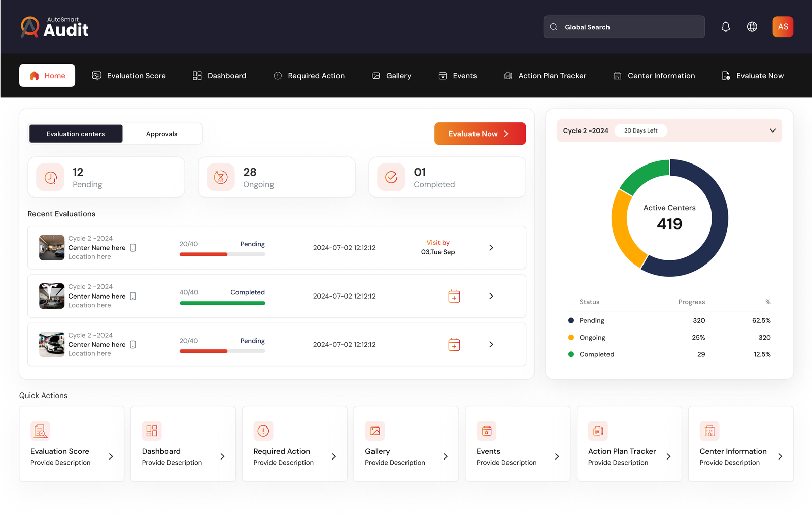Click the AutoSmart Audit logo

[x=55, y=27]
